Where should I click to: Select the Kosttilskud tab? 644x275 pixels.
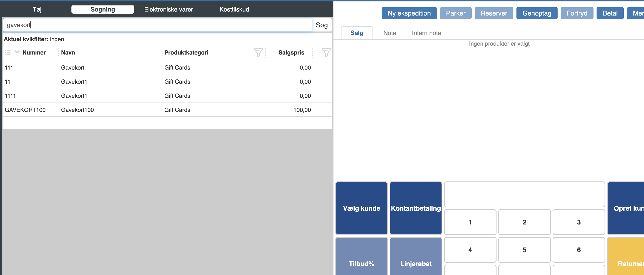(x=234, y=9)
